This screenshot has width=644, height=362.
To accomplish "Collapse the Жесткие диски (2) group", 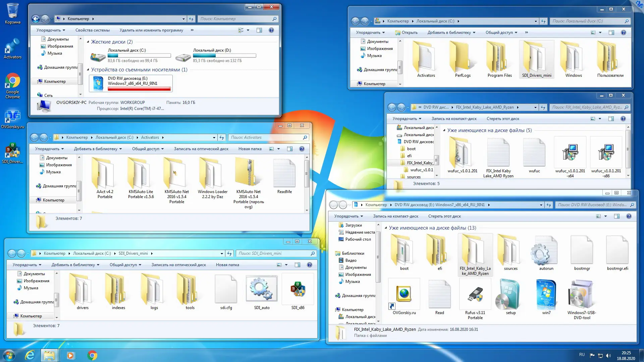I will (x=88, y=42).
